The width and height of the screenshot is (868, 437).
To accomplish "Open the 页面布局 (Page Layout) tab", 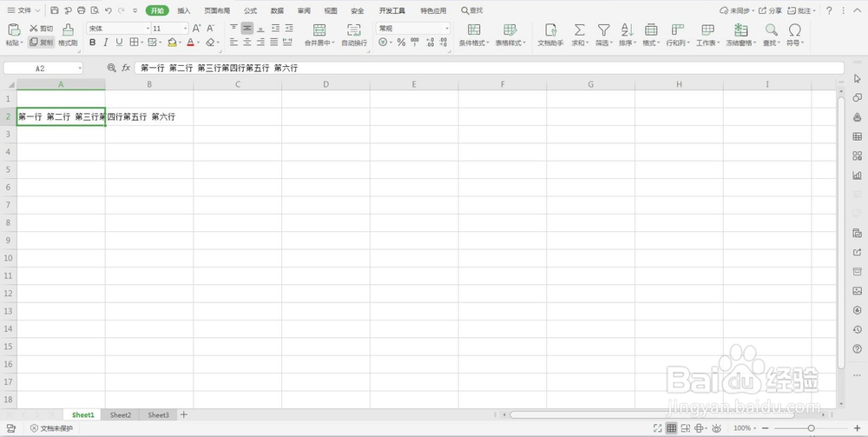I will (x=217, y=10).
